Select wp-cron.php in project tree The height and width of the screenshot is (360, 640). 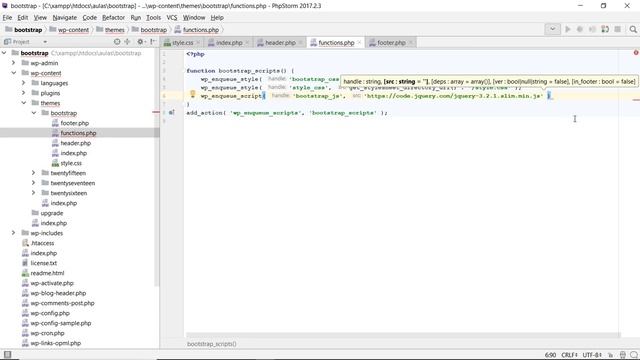47,333
